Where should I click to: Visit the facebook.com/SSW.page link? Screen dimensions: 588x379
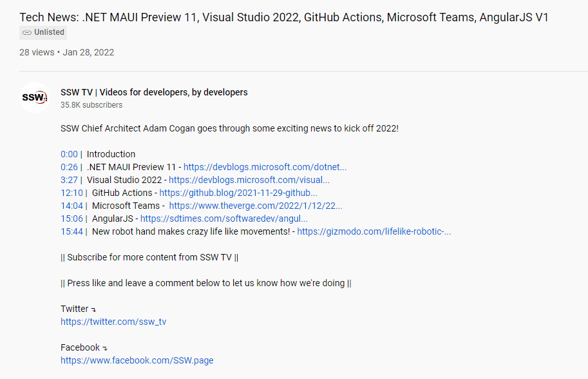(137, 360)
